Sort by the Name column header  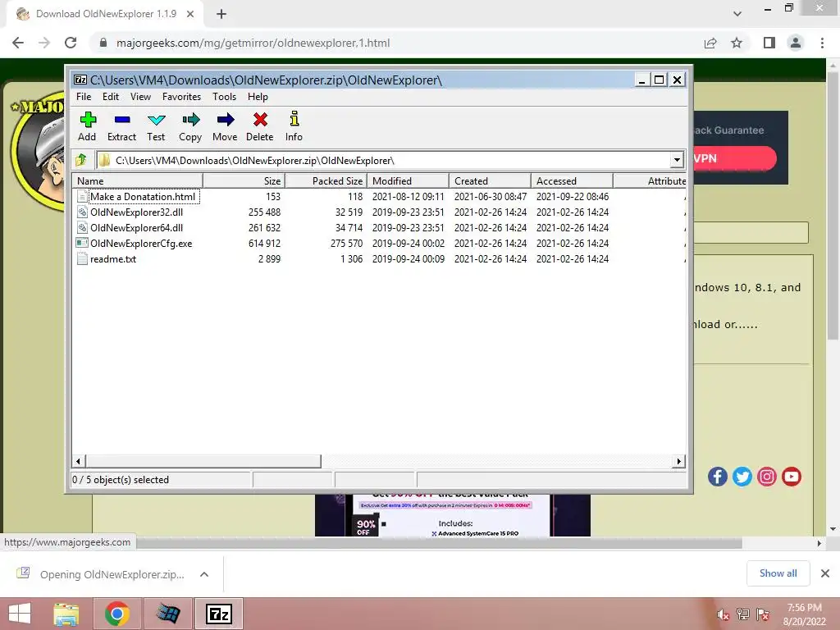tap(138, 181)
